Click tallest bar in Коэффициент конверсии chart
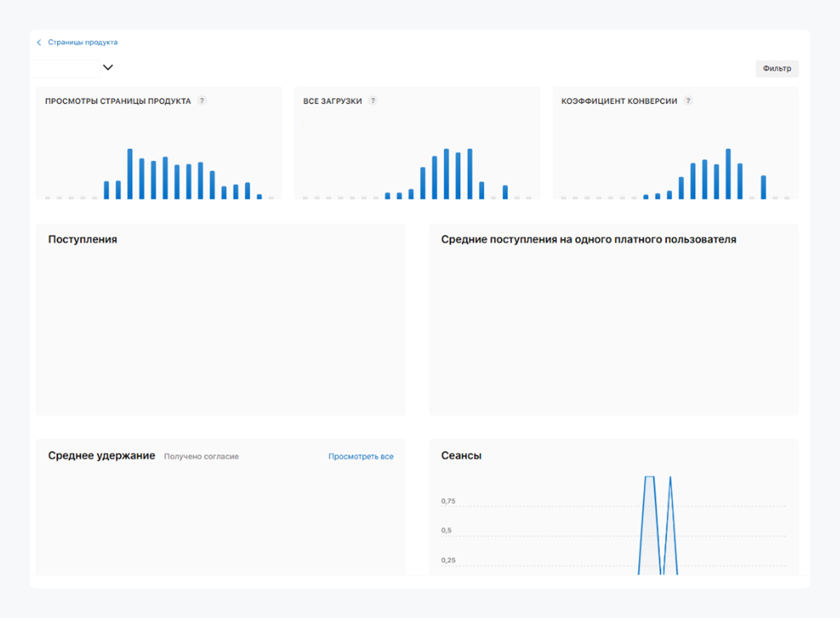Viewport: 840px width, 618px height. pyautogui.click(x=728, y=174)
